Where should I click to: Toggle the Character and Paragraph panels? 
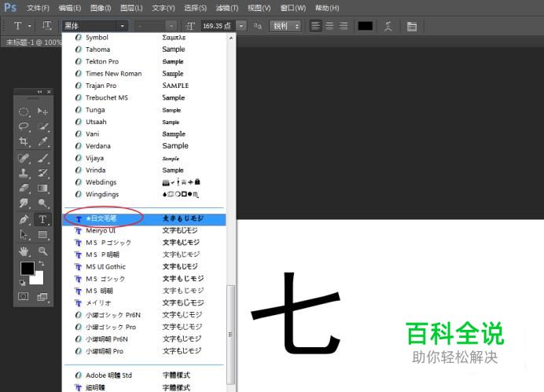[412, 27]
